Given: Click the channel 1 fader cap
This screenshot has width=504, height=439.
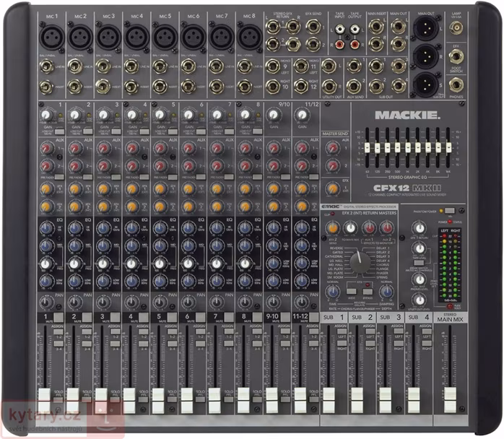Looking at the screenshot, I should coord(45,401).
